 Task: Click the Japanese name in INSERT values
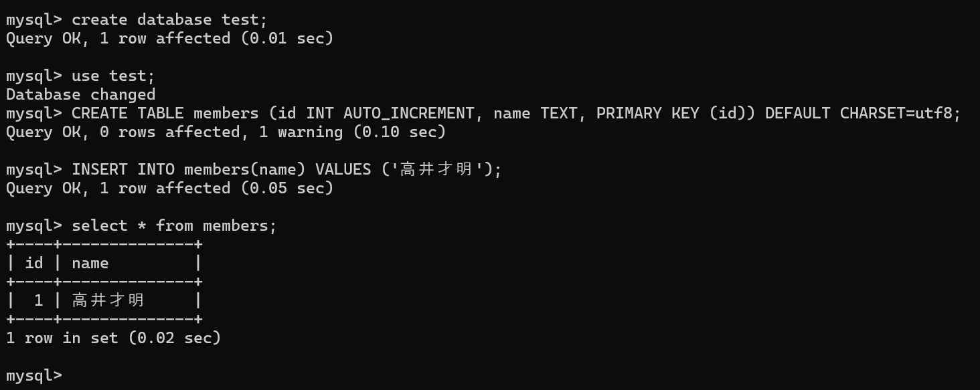(436, 169)
